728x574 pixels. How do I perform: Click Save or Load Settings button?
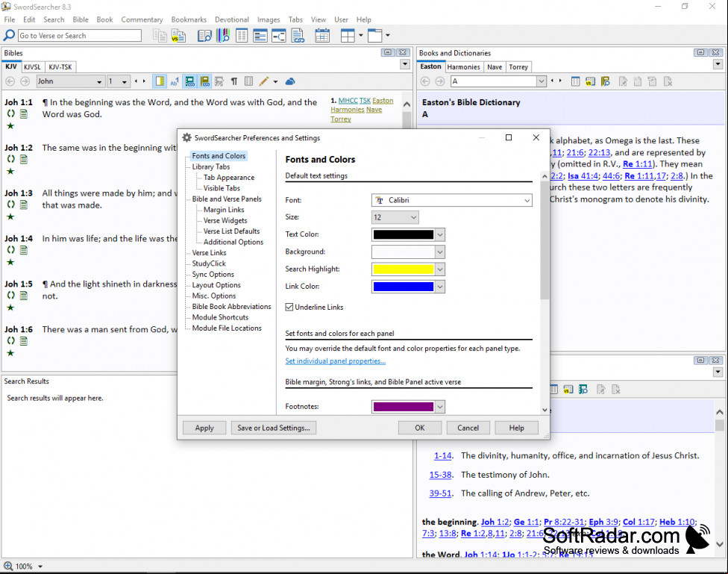tap(274, 428)
